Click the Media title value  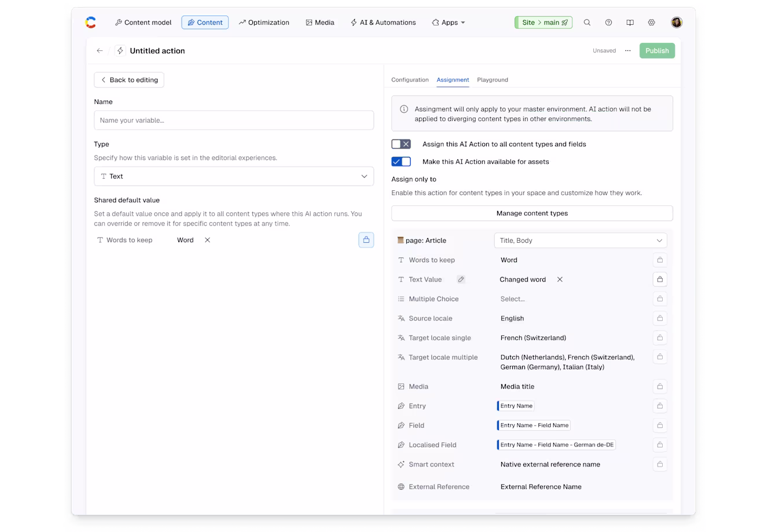click(x=517, y=386)
